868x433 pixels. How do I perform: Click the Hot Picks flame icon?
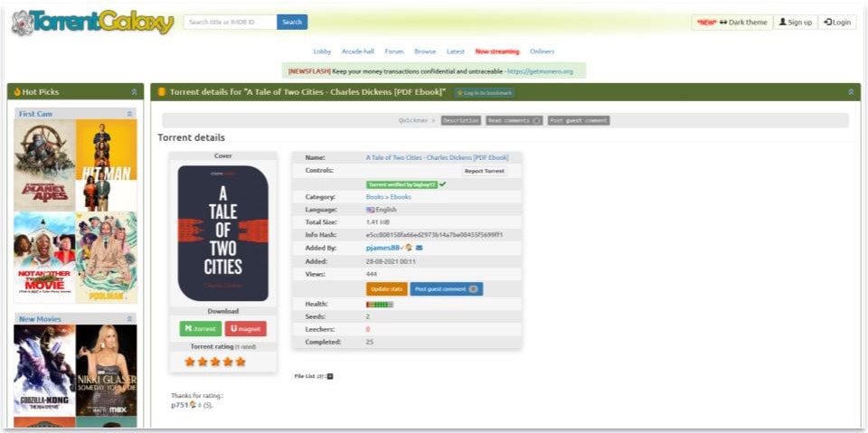tap(16, 92)
